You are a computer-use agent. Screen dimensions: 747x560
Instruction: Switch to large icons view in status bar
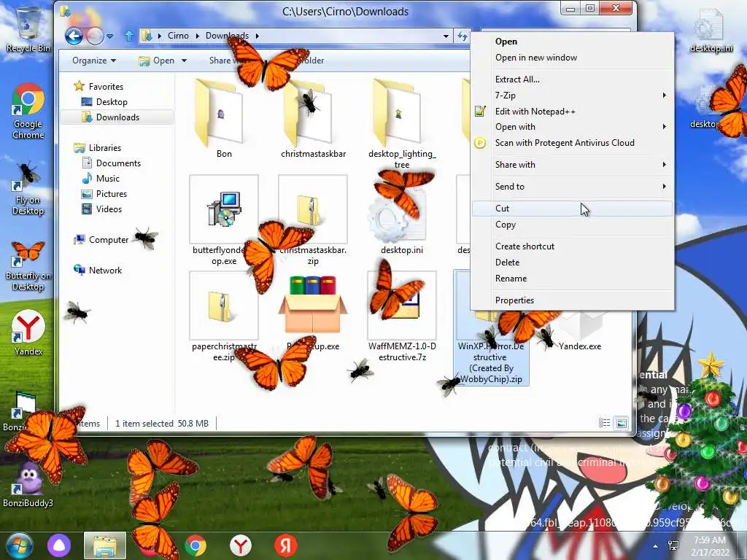(622, 423)
